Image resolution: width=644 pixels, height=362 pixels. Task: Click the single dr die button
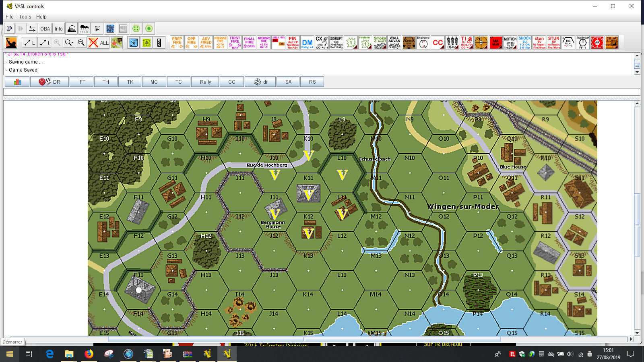[261, 82]
